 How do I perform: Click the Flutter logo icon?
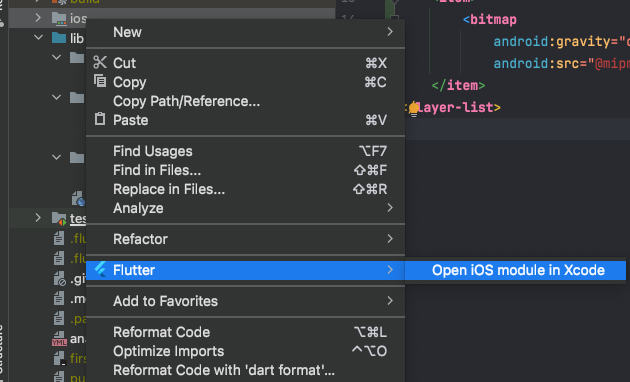(x=100, y=270)
